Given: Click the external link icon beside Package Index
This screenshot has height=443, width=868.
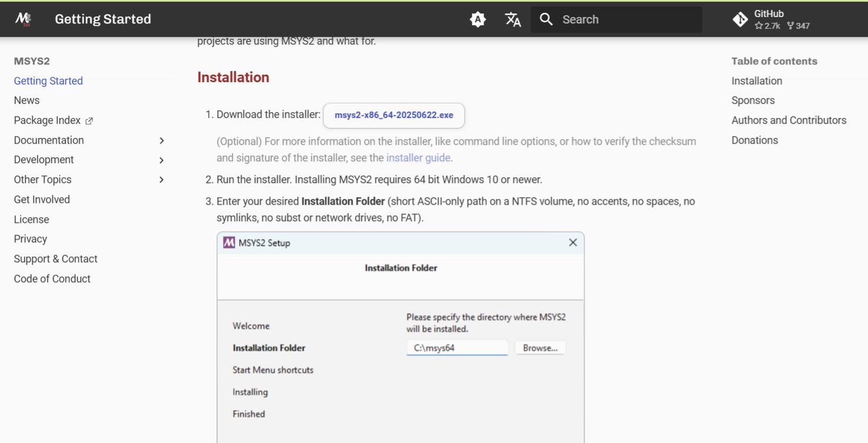Looking at the screenshot, I should point(89,121).
